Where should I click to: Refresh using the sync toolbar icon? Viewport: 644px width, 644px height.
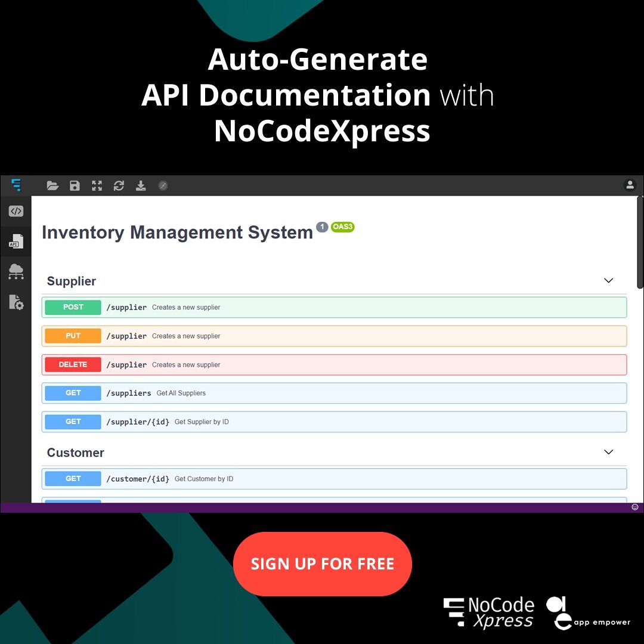[x=119, y=185]
